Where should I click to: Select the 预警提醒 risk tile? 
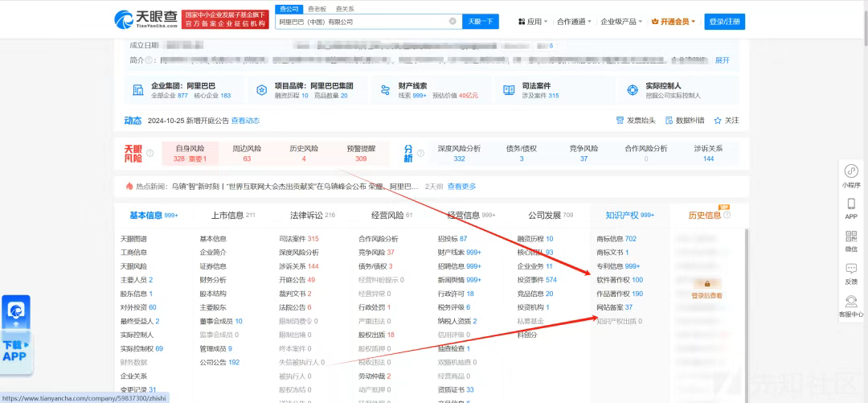click(361, 153)
